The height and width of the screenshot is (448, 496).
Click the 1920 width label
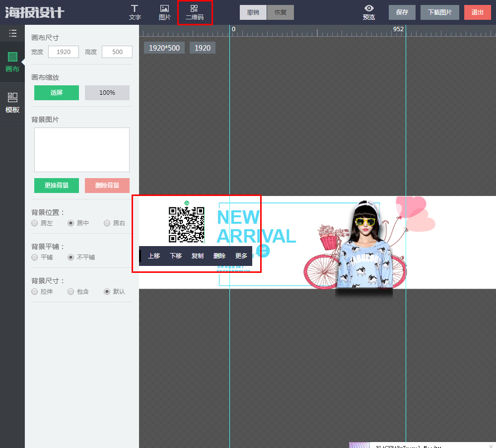[203, 48]
